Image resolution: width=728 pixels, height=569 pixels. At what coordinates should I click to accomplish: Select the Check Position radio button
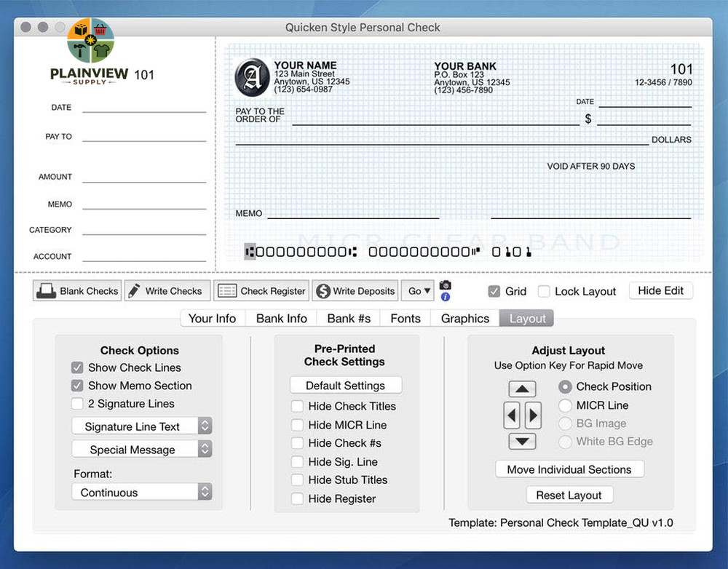click(565, 386)
